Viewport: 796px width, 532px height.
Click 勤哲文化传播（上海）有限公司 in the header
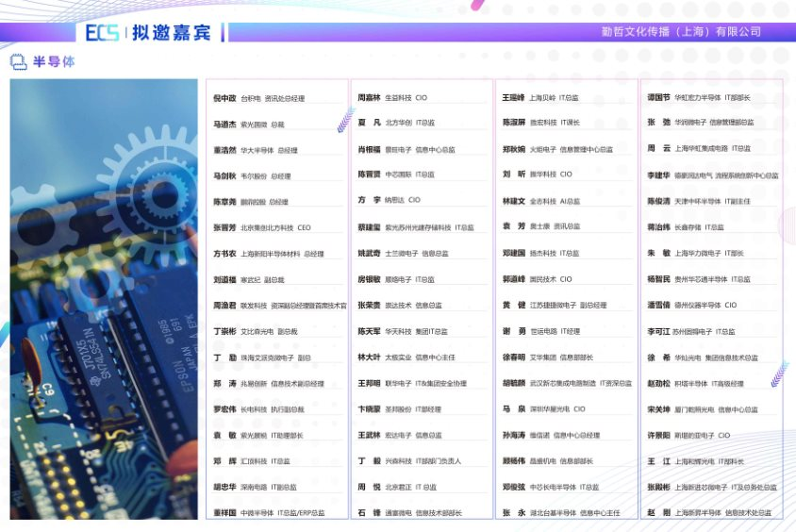681,32
